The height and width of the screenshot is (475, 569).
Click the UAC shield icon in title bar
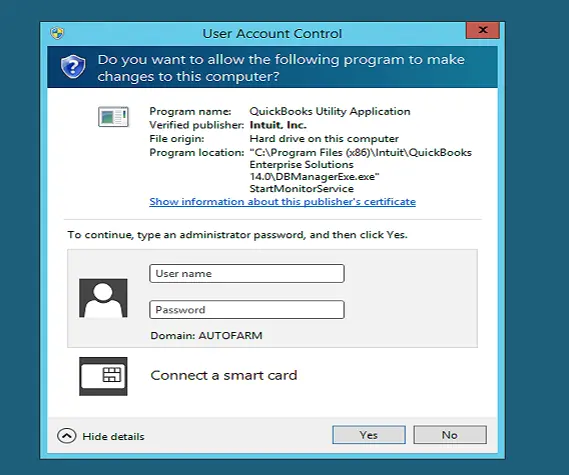(x=57, y=33)
